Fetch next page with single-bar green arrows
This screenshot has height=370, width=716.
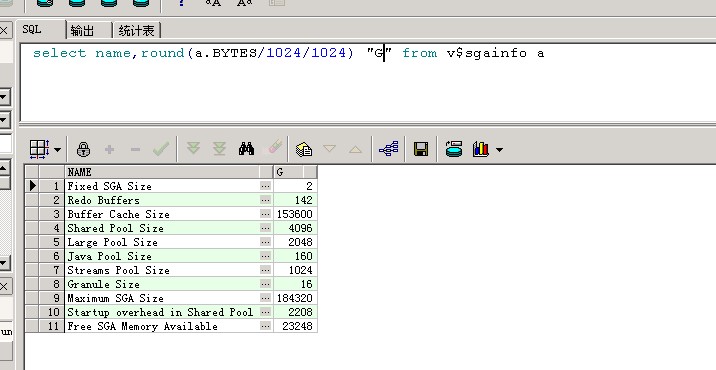click(194, 148)
